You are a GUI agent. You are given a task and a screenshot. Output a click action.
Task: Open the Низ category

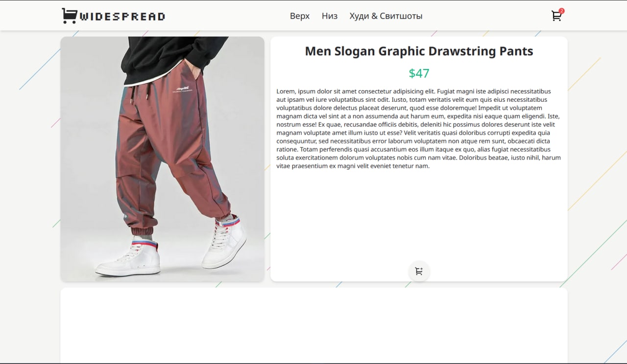(330, 16)
